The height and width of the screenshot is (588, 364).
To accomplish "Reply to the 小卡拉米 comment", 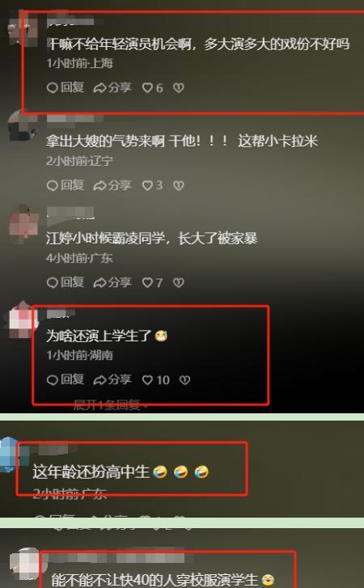I will (66, 185).
